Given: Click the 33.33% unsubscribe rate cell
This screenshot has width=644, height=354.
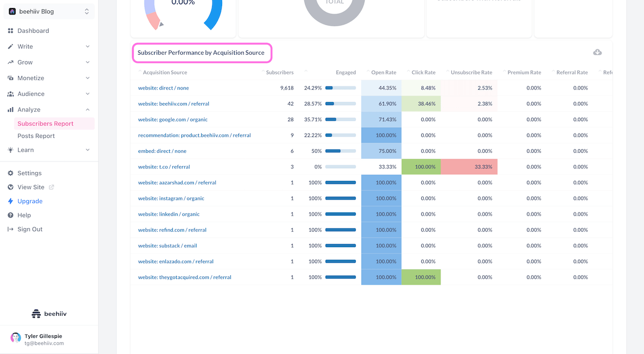Looking at the screenshot, I should point(469,167).
